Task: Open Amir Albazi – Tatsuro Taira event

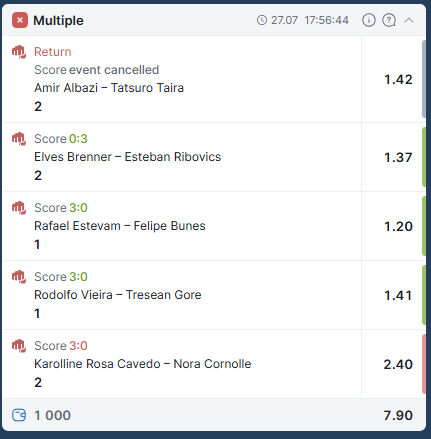Action: [109, 88]
